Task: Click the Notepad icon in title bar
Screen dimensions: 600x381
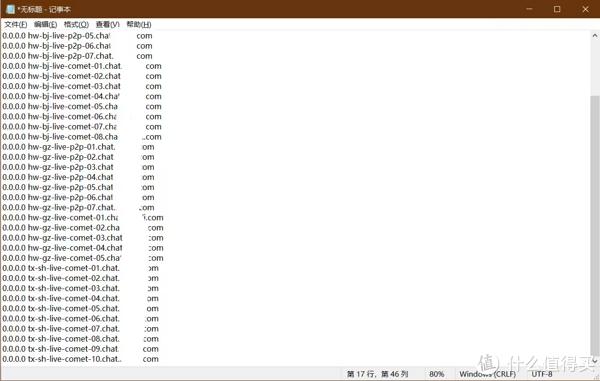Action: [10, 9]
